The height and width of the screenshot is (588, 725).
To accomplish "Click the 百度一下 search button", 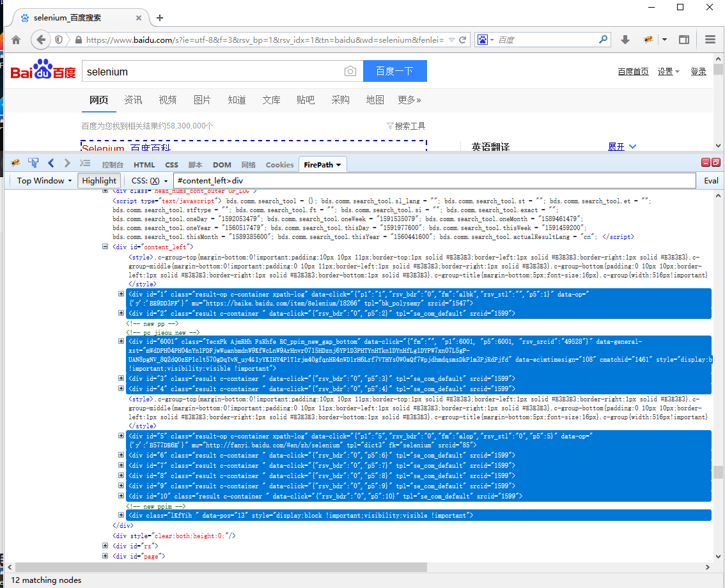I will [x=395, y=71].
